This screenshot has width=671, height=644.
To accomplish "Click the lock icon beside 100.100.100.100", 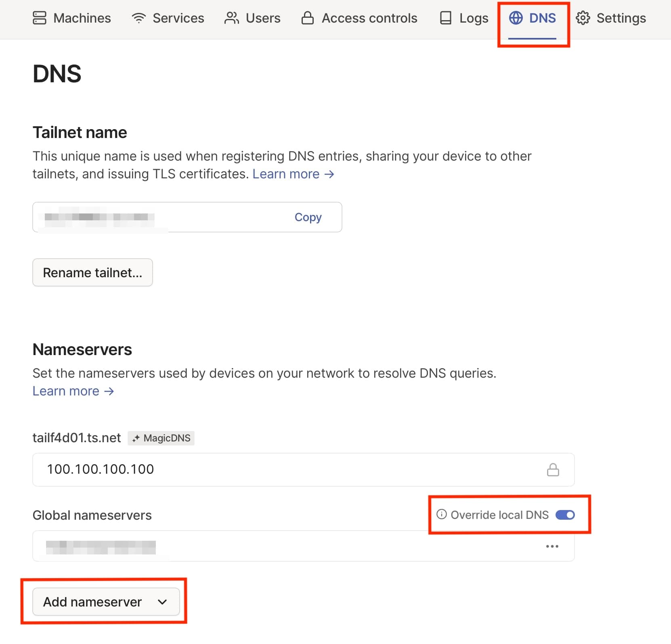I will [553, 470].
